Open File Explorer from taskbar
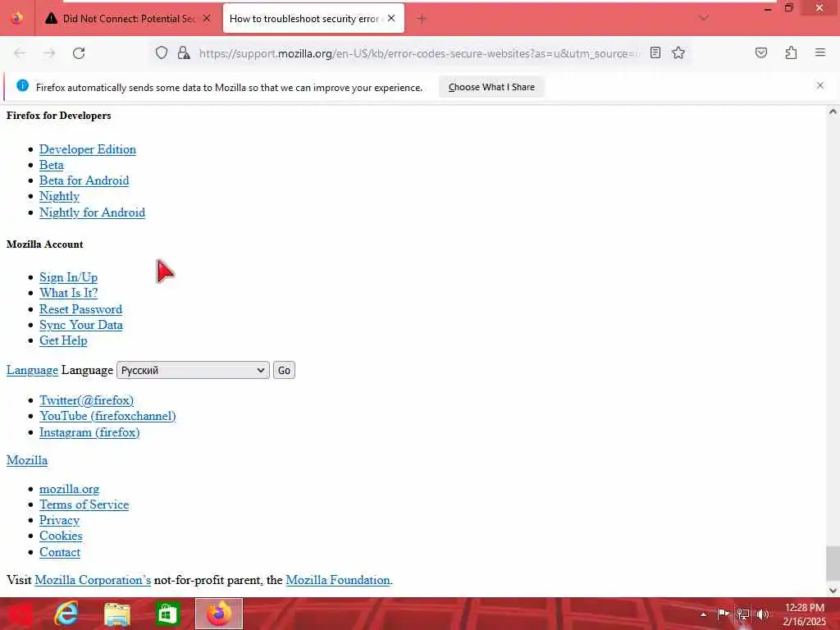 [116, 614]
